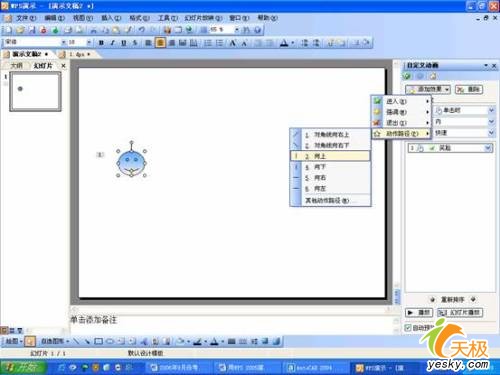Open the Start trigger dropdown in animation pane
Image resolution: width=500 pixels, height=375 pixels.
(x=491, y=110)
